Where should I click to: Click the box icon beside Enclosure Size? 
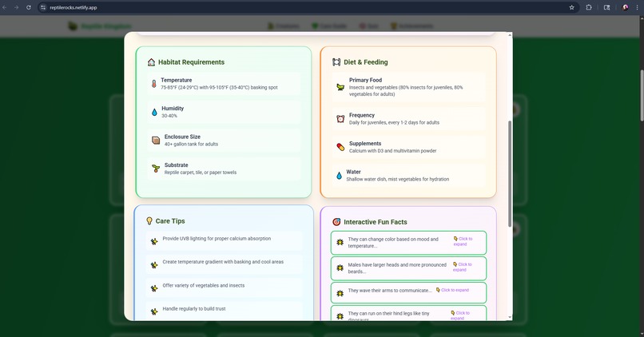(x=156, y=141)
